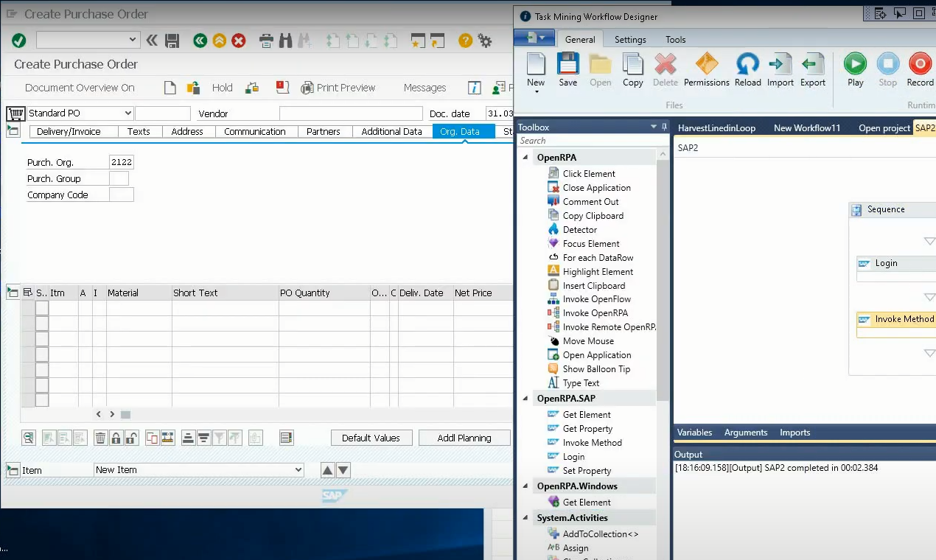This screenshot has height=560, width=936.
Task: Click the yellow Help question mark icon
Action: 465,41
